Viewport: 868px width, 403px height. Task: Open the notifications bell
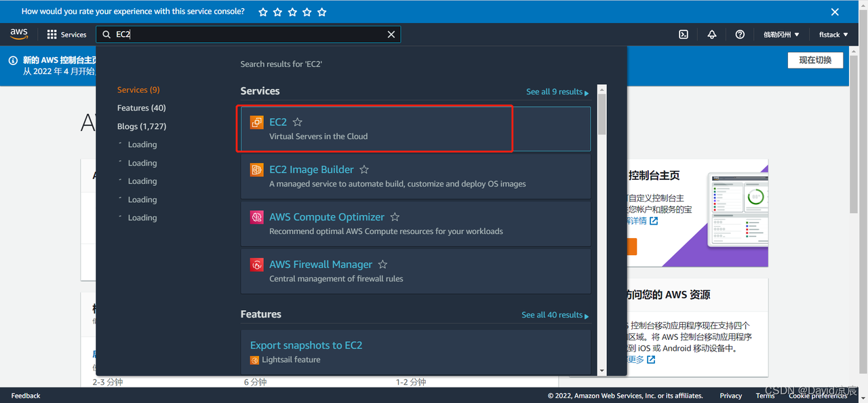click(x=712, y=35)
